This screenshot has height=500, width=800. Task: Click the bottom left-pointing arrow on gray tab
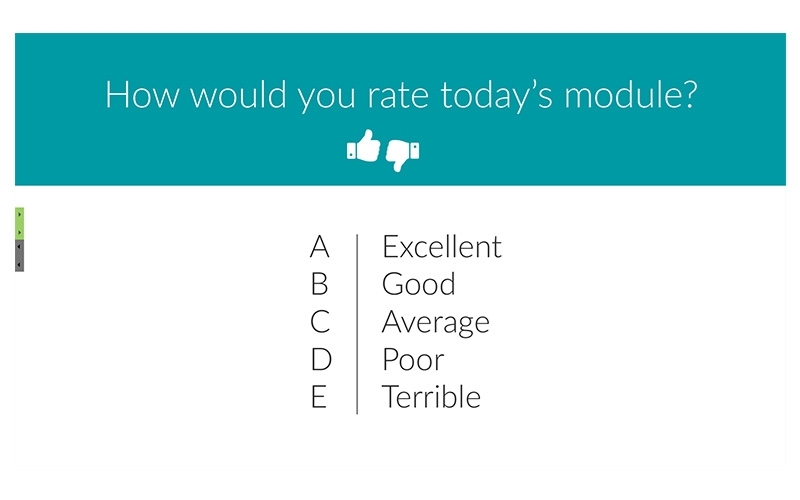pyautogui.click(x=19, y=264)
